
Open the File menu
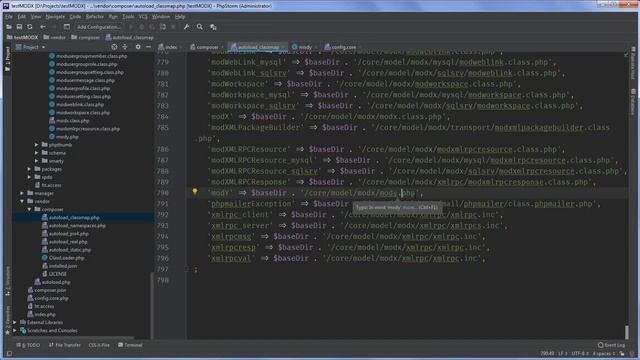[x=9, y=17]
